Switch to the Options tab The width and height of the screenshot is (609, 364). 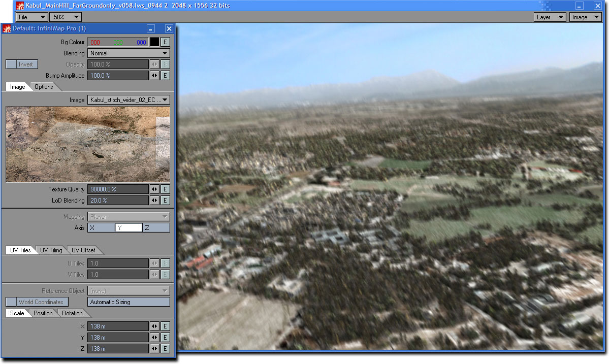(x=44, y=87)
